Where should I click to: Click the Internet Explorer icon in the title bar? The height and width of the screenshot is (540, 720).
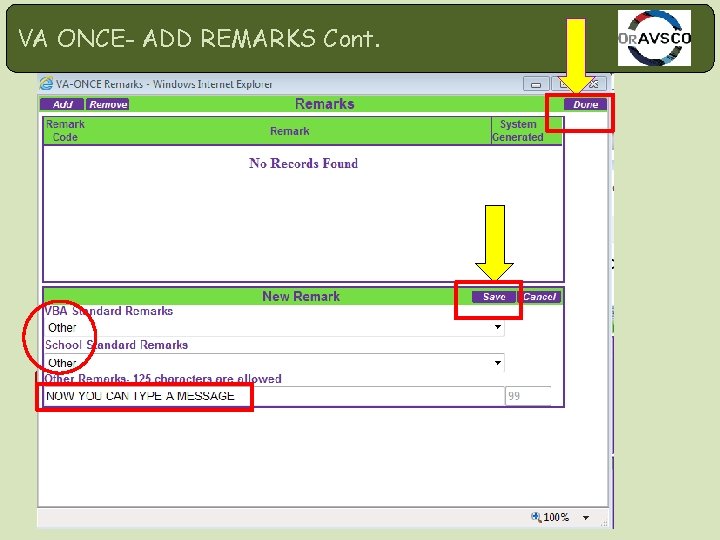point(46,84)
